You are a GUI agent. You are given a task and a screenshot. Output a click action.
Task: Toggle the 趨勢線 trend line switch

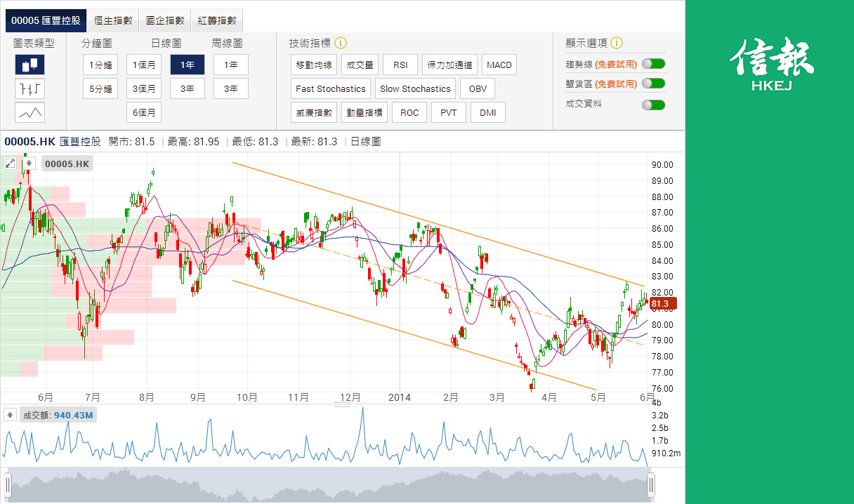click(x=653, y=64)
